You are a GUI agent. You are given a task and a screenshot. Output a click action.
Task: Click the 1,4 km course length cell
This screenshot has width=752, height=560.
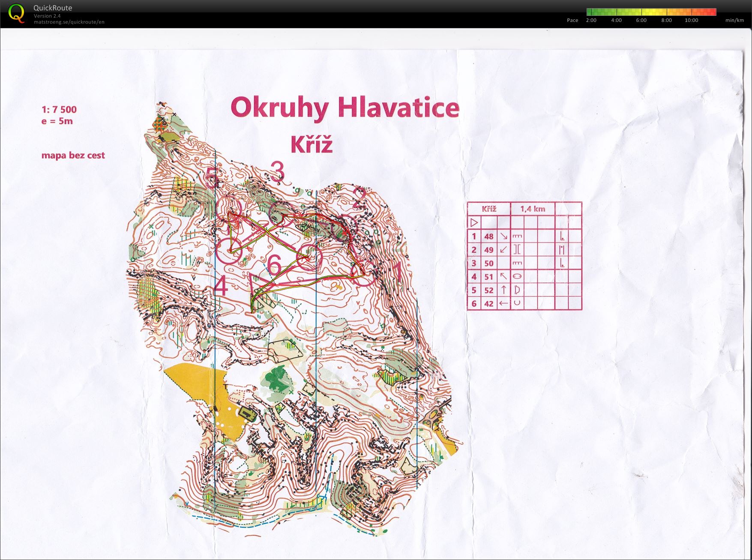coord(533,209)
